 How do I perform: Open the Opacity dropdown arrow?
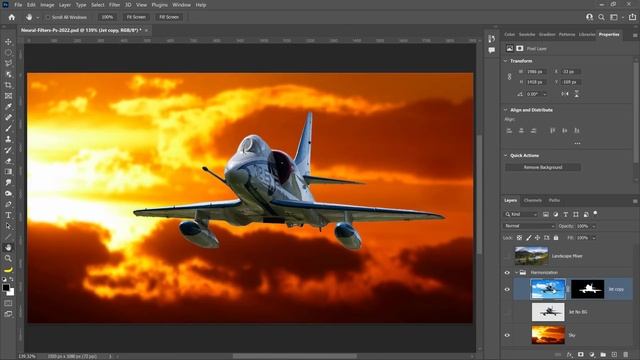pyautogui.click(x=594, y=226)
